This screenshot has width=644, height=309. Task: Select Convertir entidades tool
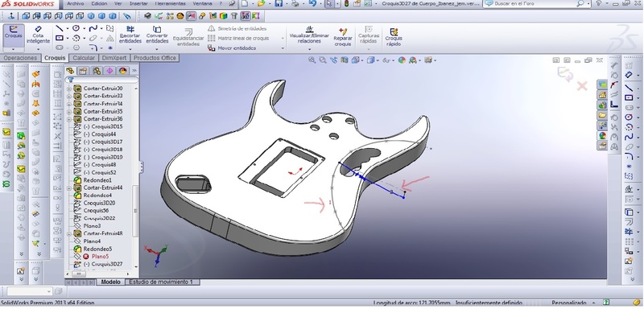click(x=157, y=35)
